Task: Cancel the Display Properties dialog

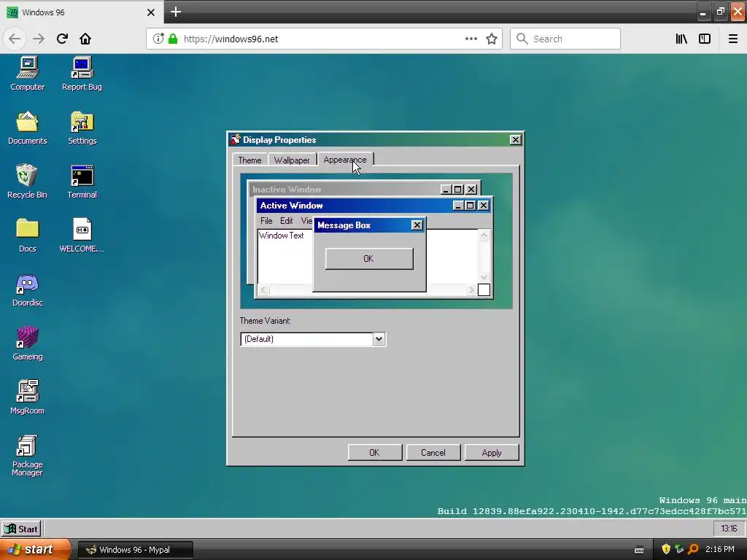Action: [433, 452]
